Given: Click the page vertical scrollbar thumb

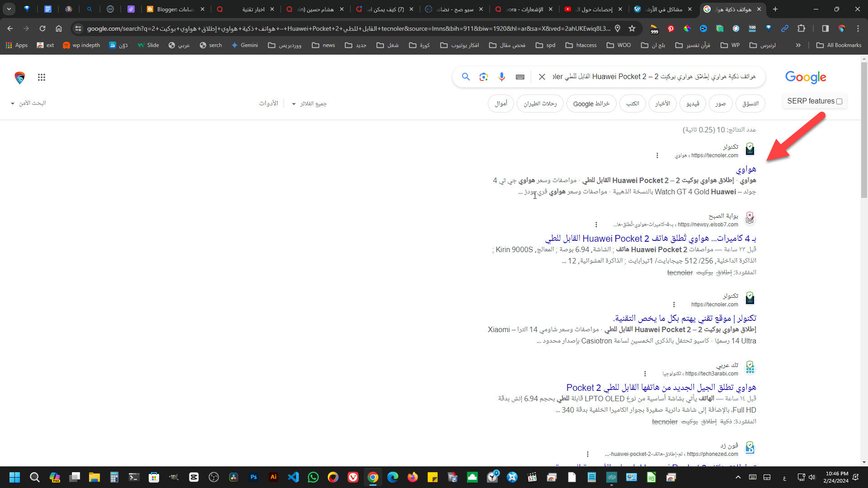Looking at the screenshot, I should [864, 131].
